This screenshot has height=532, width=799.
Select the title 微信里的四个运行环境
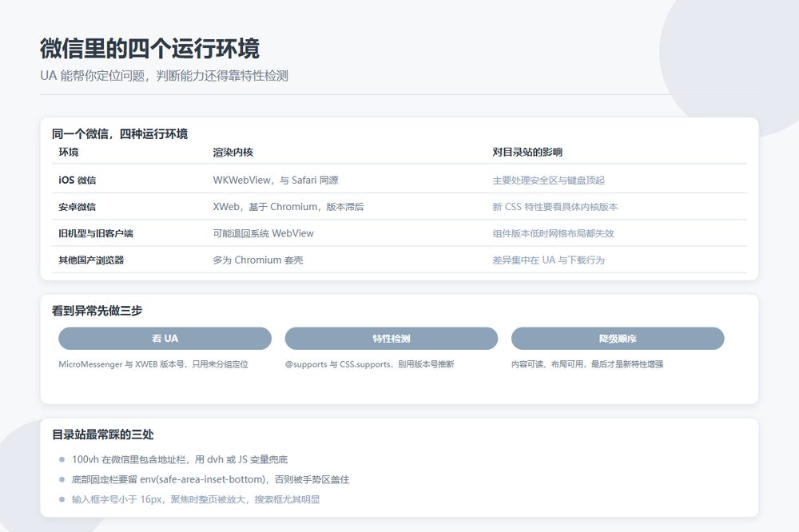pyautogui.click(x=150, y=49)
